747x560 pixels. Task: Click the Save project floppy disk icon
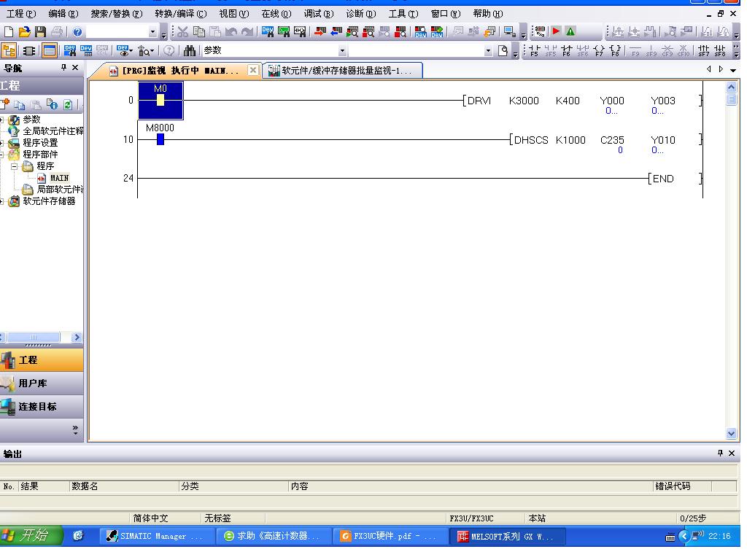pyautogui.click(x=41, y=31)
